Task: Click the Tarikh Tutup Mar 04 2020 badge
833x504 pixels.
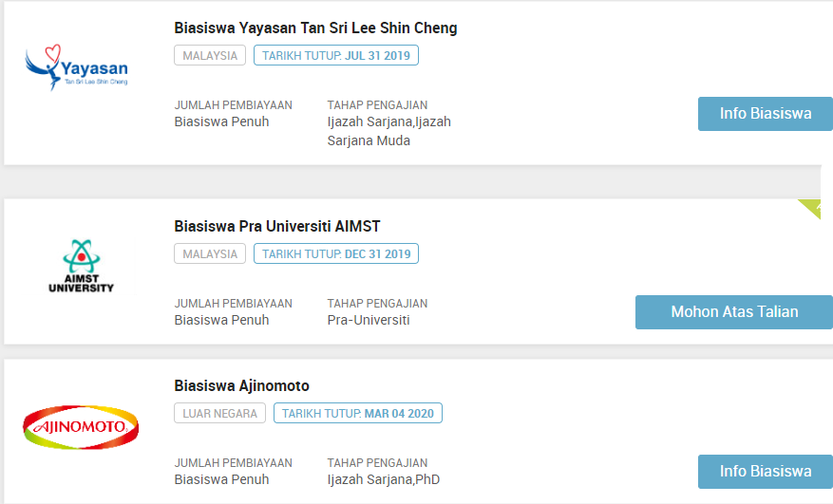Action: [358, 414]
